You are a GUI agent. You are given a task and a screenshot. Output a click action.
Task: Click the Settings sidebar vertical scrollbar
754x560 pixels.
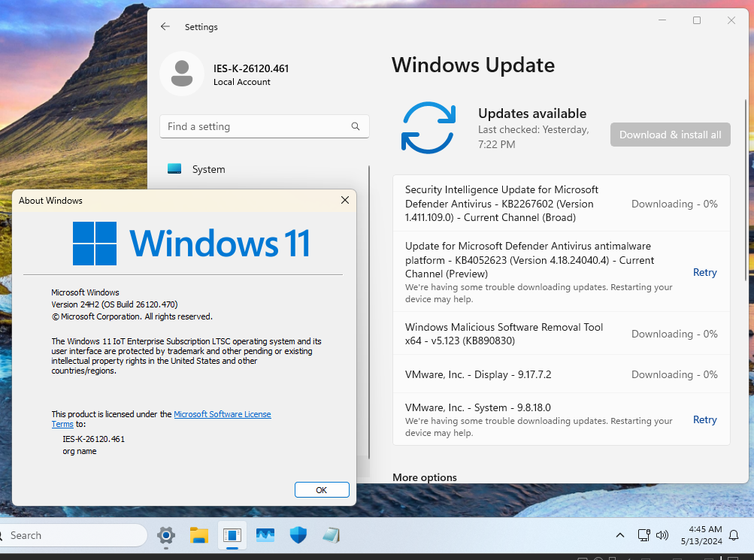point(369,313)
